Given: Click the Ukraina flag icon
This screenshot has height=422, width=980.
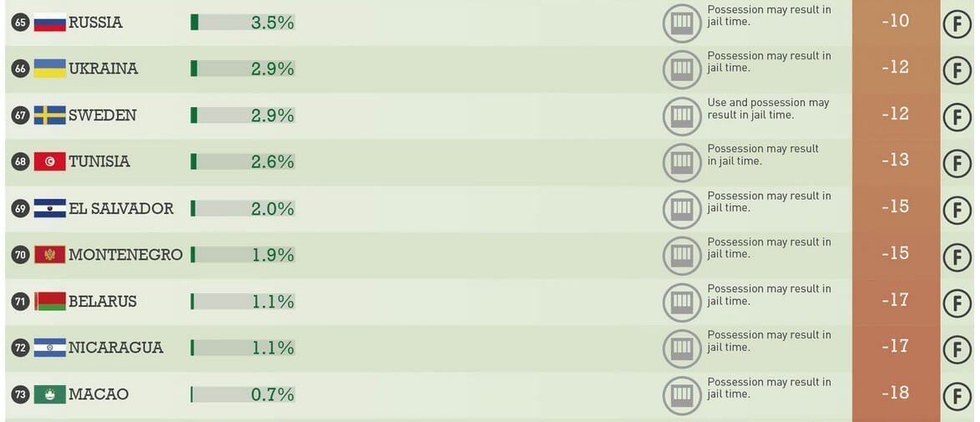Looking at the screenshot, I should click(49, 69).
